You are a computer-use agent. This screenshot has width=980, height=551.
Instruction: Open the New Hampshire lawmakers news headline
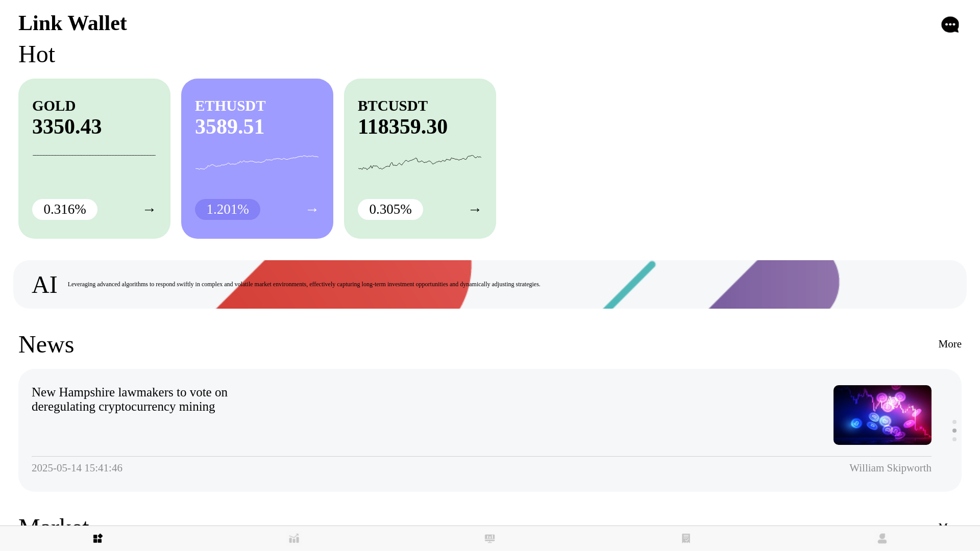[x=130, y=399]
